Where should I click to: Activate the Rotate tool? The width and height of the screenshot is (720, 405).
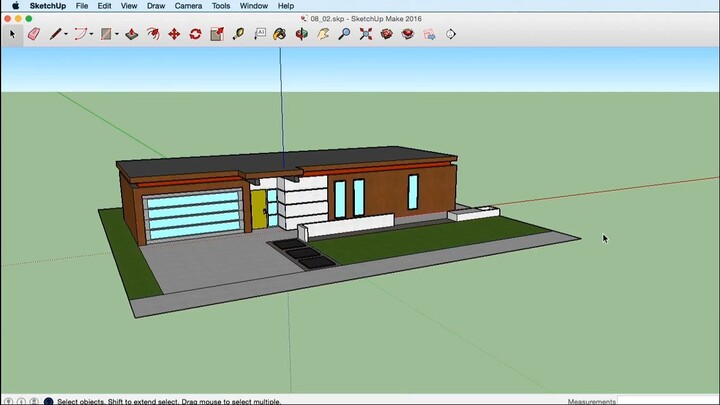[x=196, y=34]
